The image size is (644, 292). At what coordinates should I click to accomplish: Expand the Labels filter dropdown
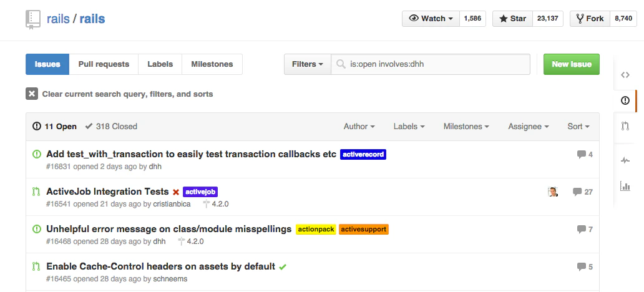[x=409, y=127]
